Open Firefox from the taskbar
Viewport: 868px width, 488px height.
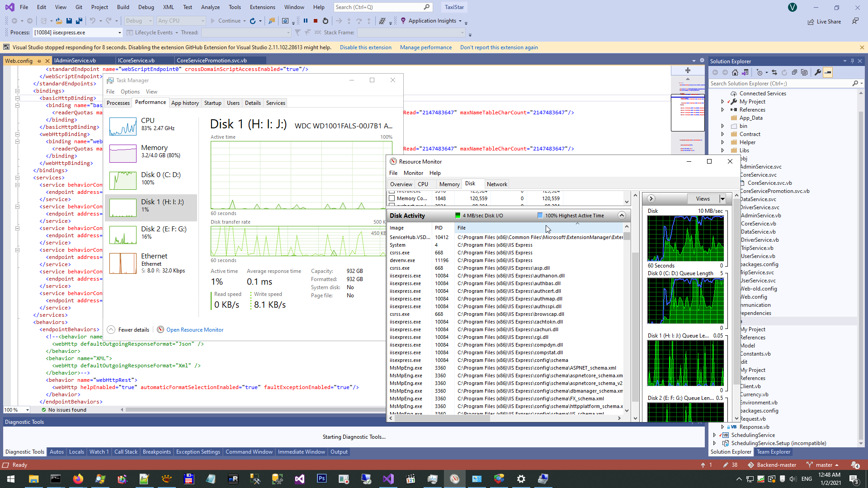point(78,479)
